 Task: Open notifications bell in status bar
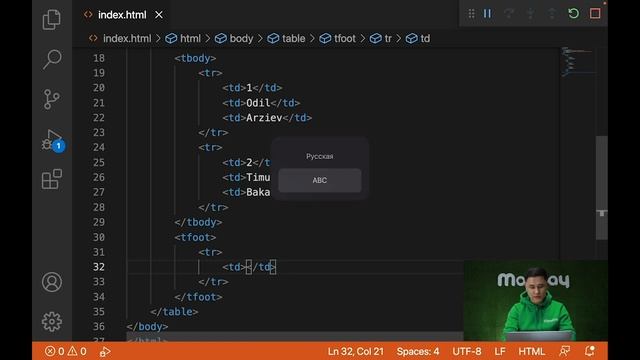click(x=589, y=351)
